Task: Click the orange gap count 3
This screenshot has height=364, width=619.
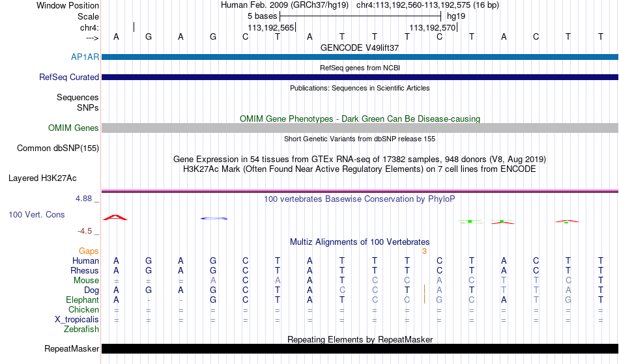Action: 424,251
